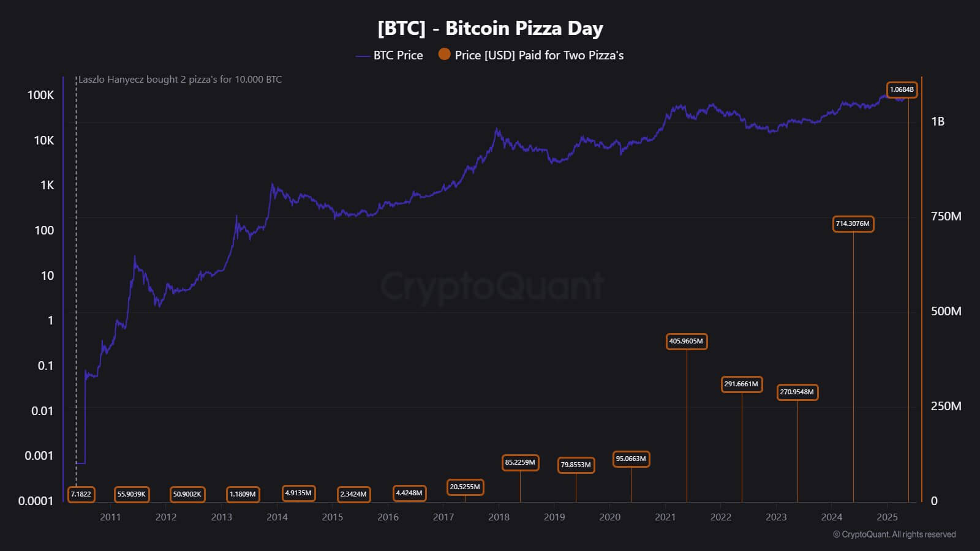The width and height of the screenshot is (980, 551).
Task: Click the 55.9039K data label
Action: tap(132, 494)
